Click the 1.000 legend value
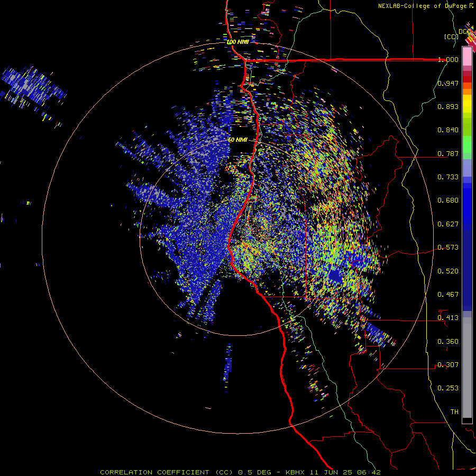Screen dimensions: 476x476 (x=448, y=59)
